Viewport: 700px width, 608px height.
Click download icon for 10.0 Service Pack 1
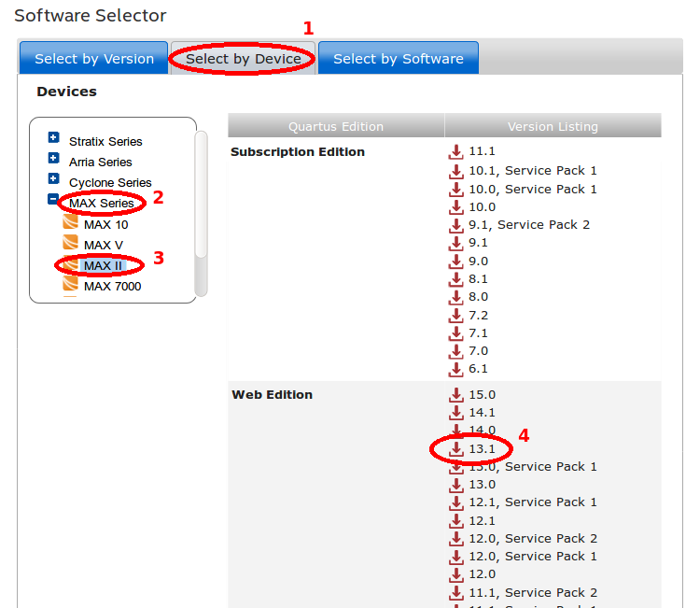click(455, 190)
